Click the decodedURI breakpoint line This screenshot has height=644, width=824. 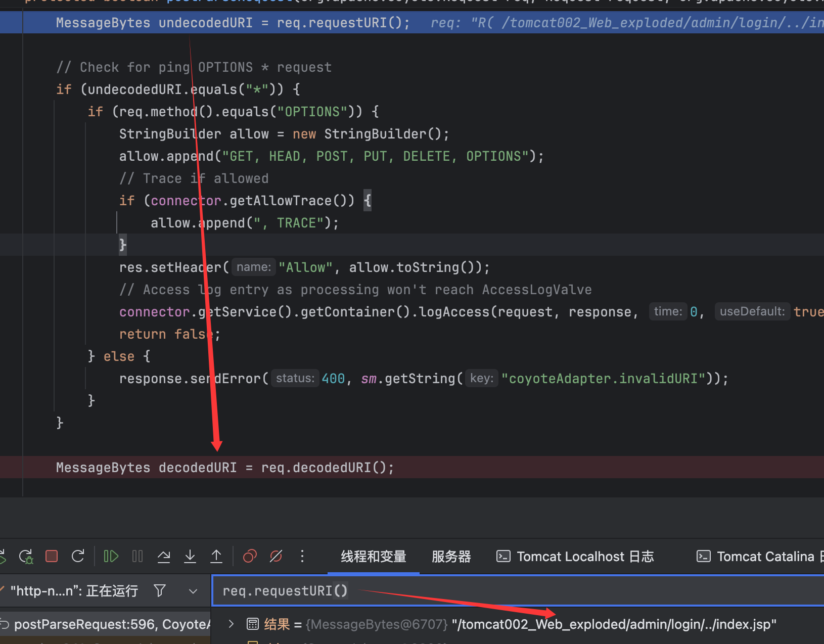coord(224,468)
